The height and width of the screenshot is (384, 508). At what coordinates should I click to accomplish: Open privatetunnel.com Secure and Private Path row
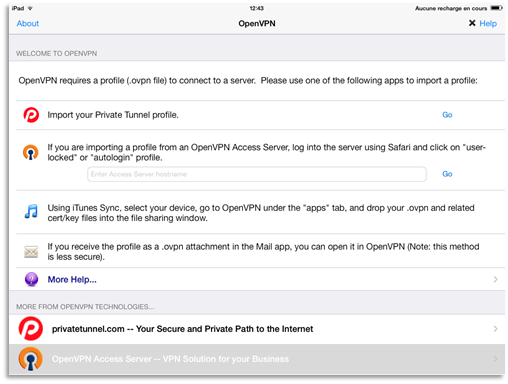click(257, 329)
